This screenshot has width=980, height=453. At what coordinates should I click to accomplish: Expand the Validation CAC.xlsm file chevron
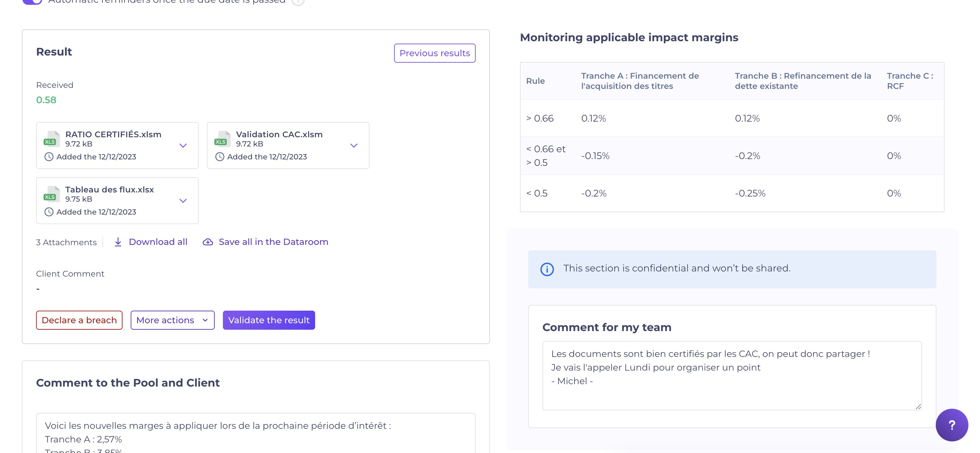(354, 145)
